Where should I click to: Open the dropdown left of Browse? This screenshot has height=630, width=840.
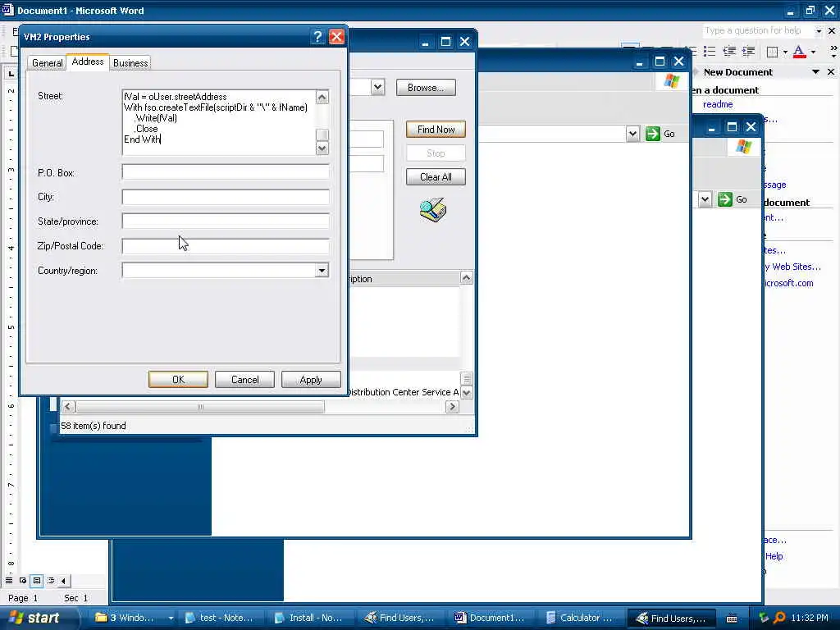point(377,87)
